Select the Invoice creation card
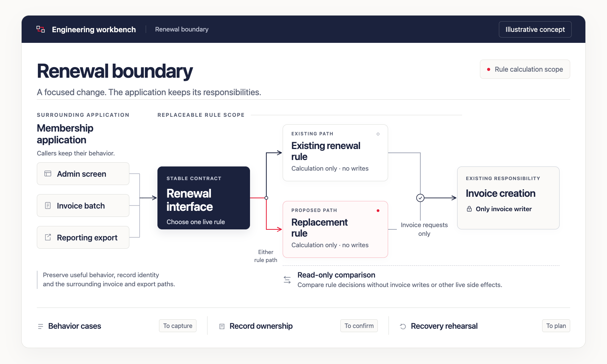 coord(508,198)
